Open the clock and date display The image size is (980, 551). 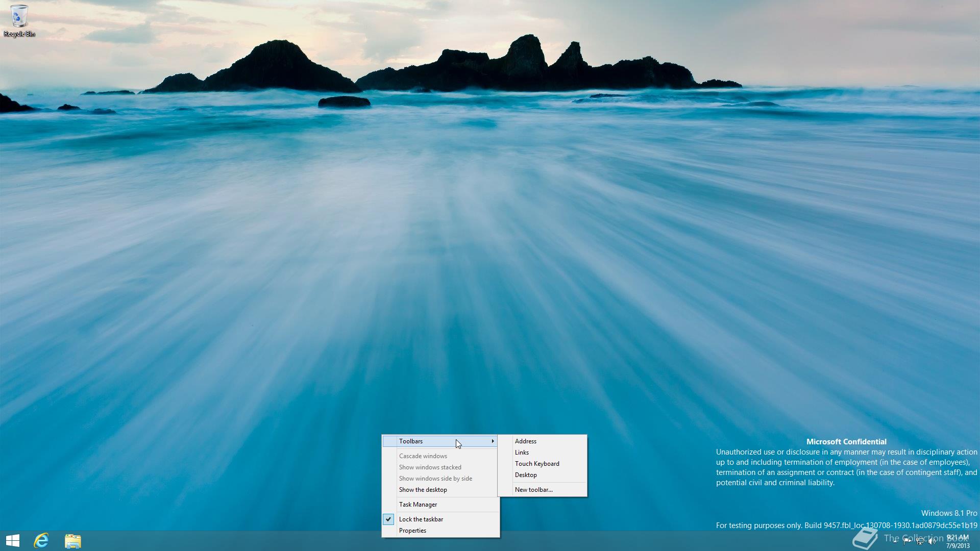pos(958,541)
